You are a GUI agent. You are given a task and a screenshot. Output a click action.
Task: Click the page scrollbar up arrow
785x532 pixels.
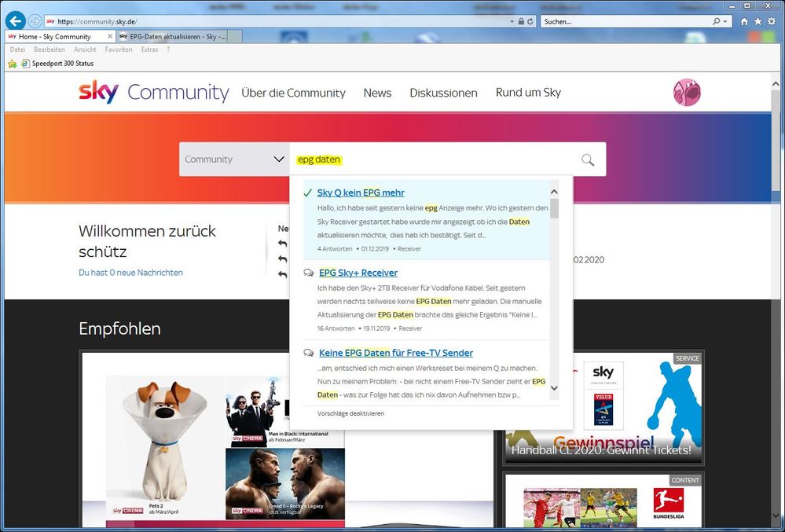pyautogui.click(x=775, y=84)
